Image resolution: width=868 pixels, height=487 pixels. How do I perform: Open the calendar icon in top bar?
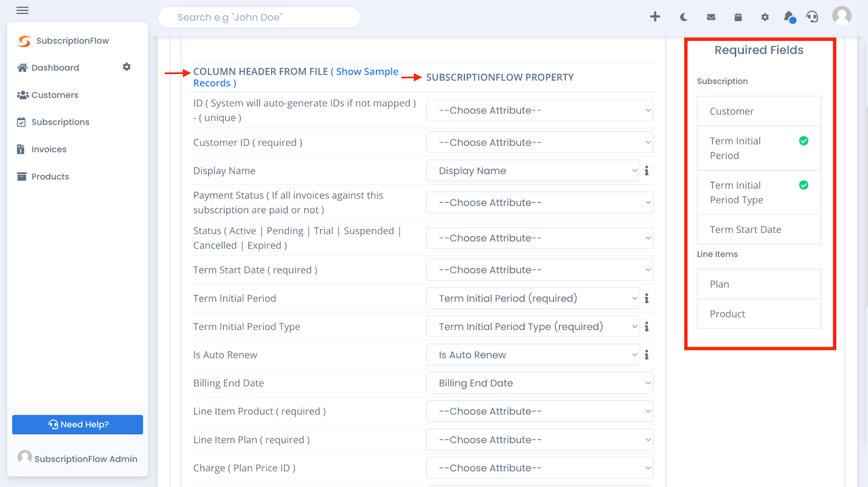(738, 17)
